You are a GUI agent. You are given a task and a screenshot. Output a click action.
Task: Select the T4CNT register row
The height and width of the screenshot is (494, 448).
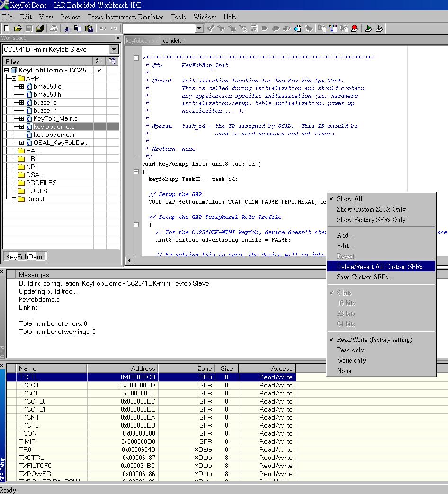click(151, 417)
